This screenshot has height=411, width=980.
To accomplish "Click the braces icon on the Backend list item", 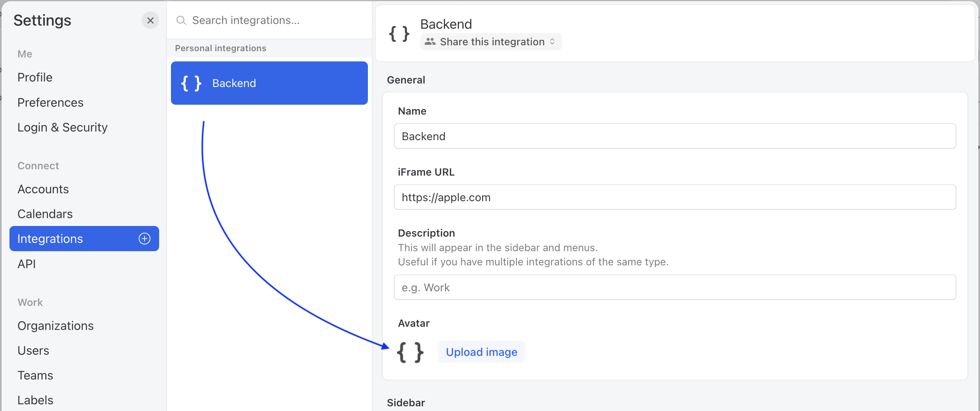I will point(191,83).
